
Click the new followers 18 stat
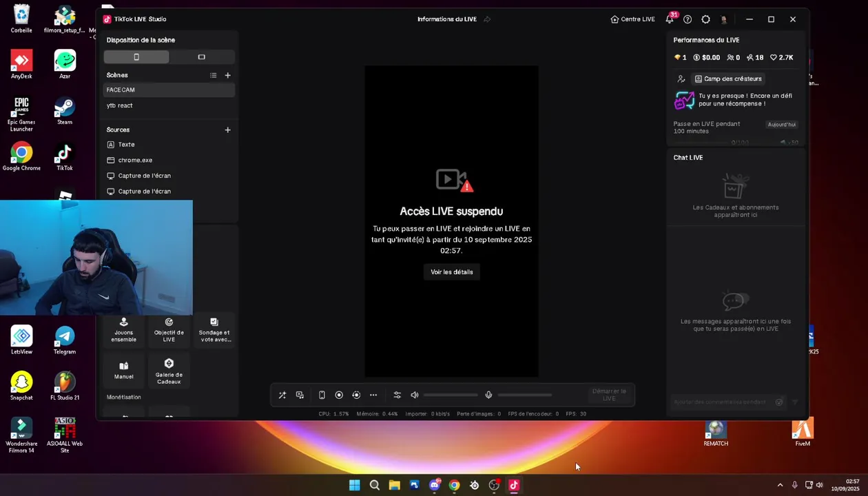pyautogui.click(x=755, y=58)
